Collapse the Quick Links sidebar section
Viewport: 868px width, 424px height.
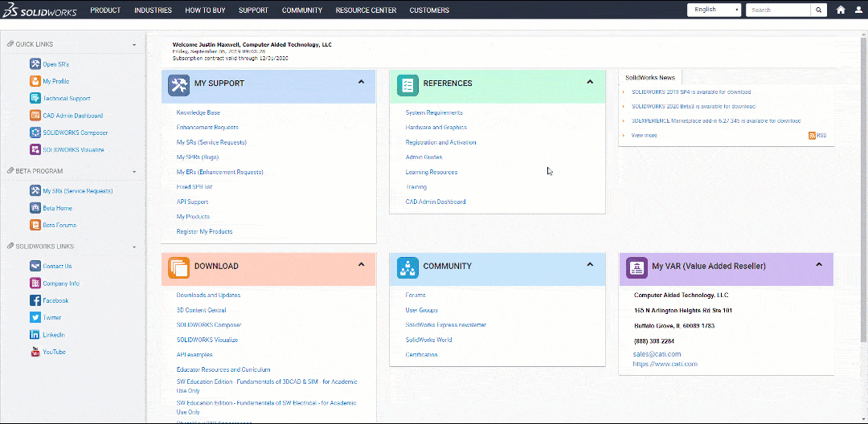134,45
